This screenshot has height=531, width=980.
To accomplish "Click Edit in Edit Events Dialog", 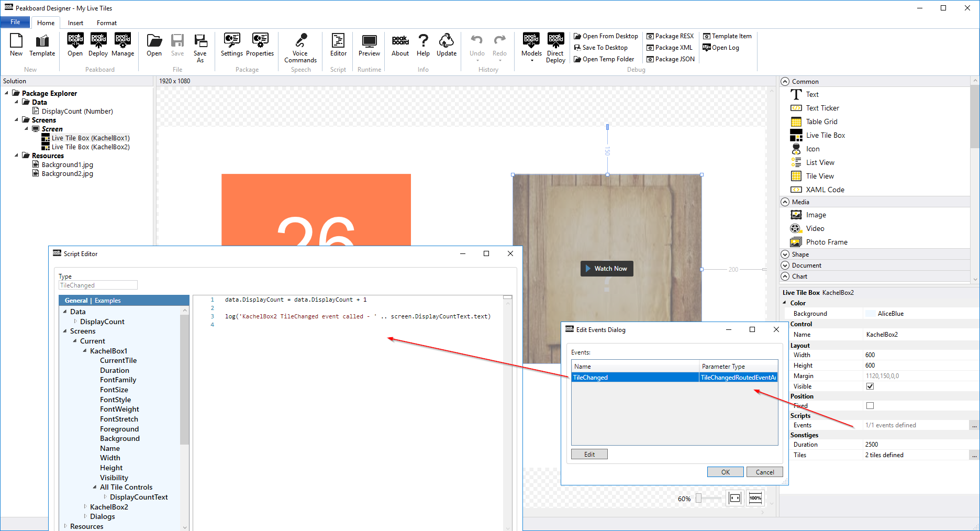I will pos(589,455).
